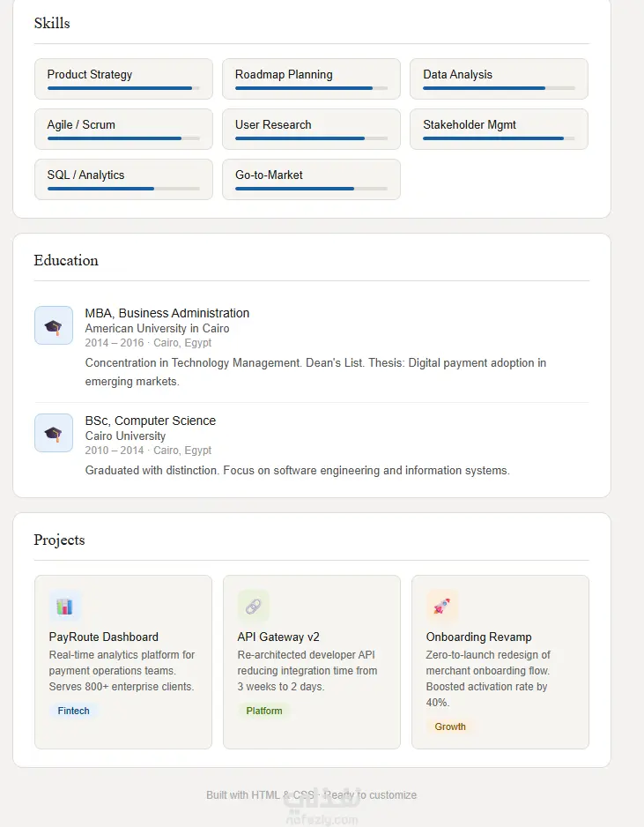The image size is (644, 827).
Task: Click the Fintech tag
Action: [x=73, y=711]
